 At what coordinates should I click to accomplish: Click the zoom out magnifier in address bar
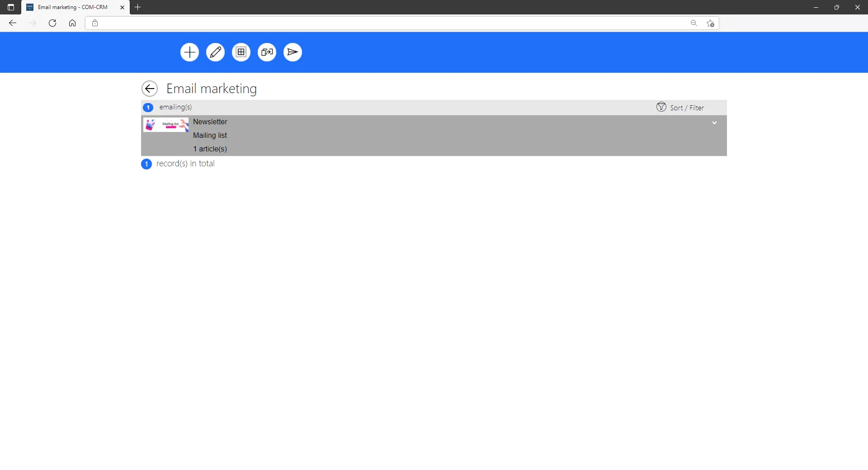[x=694, y=23]
